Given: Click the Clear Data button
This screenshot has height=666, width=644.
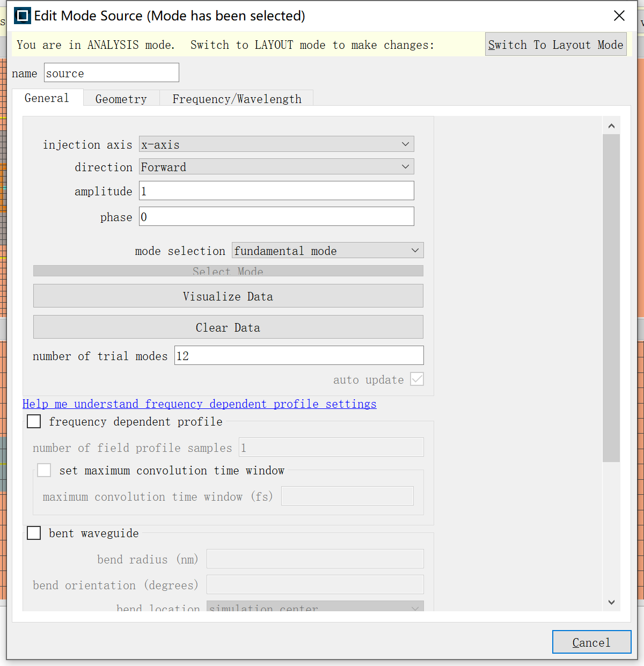Looking at the screenshot, I should click(228, 327).
